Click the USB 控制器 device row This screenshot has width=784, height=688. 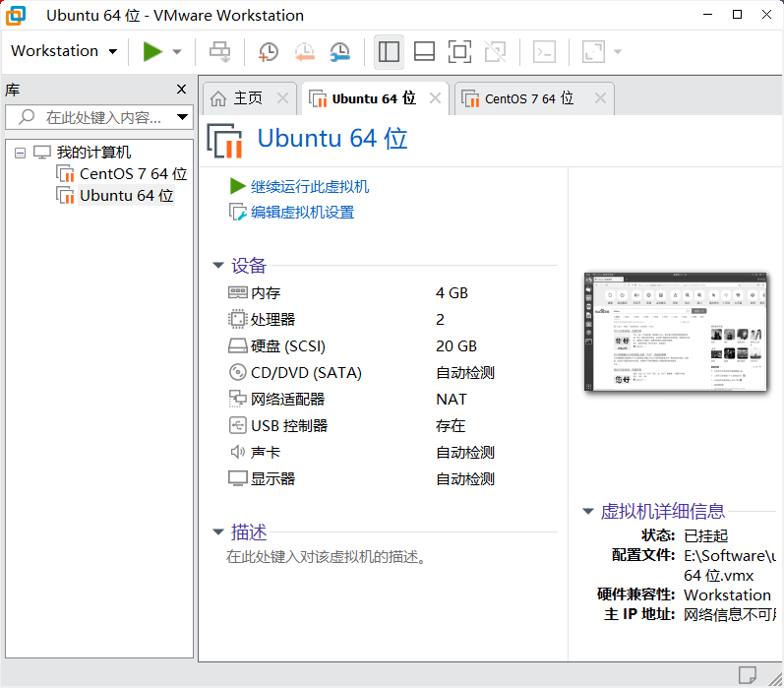(x=392, y=425)
